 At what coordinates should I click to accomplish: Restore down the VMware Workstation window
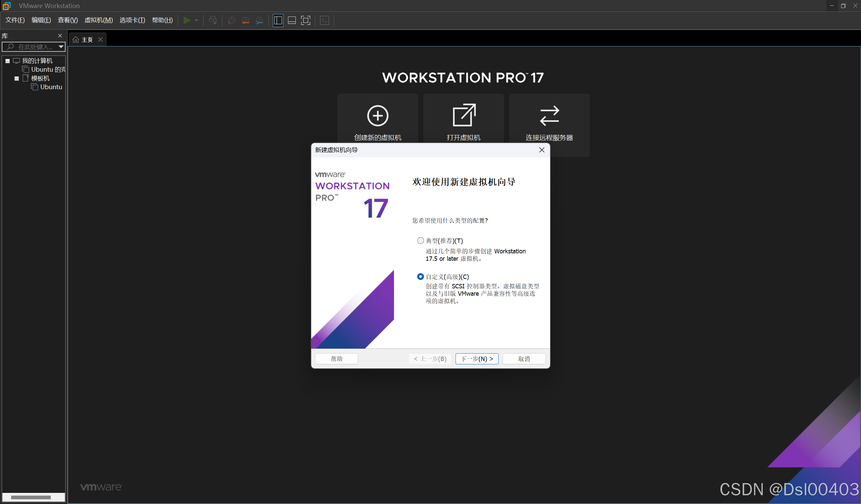(843, 6)
